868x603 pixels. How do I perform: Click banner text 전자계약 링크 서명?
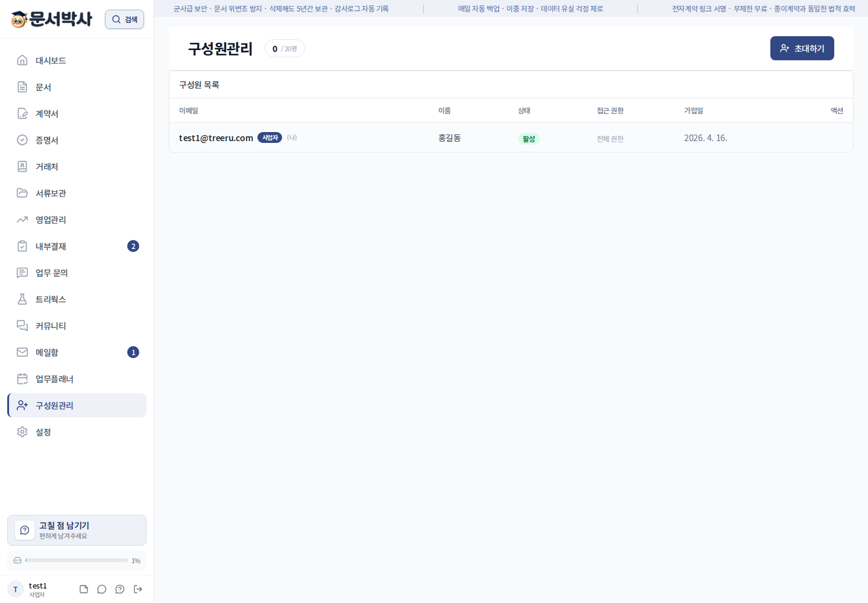[x=699, y=8]
